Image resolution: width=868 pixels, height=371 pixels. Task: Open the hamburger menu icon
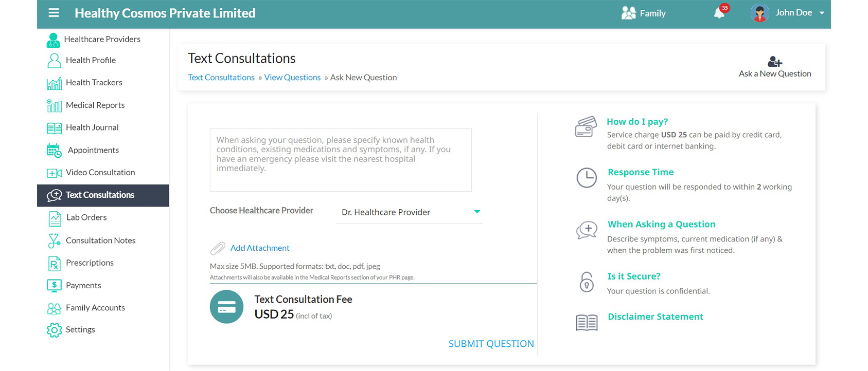54,13
